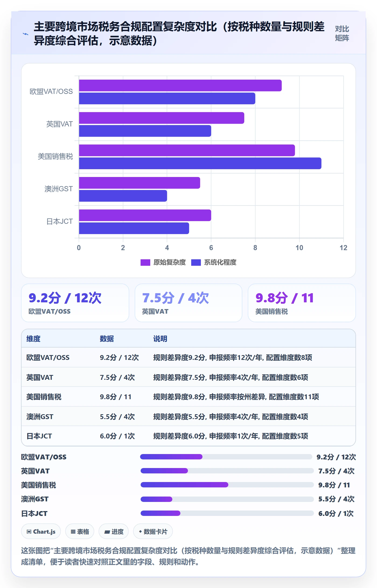Click the 美国销售税 label on the chart axis
Viewport: 377px width, 588px height.
(x=55, y=157)
